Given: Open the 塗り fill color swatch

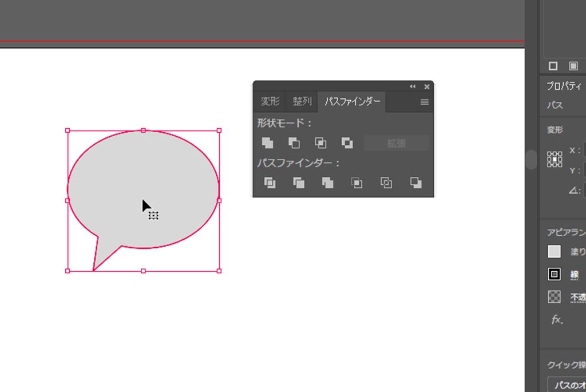Looking at the screenshot, I should pos(554,251).
